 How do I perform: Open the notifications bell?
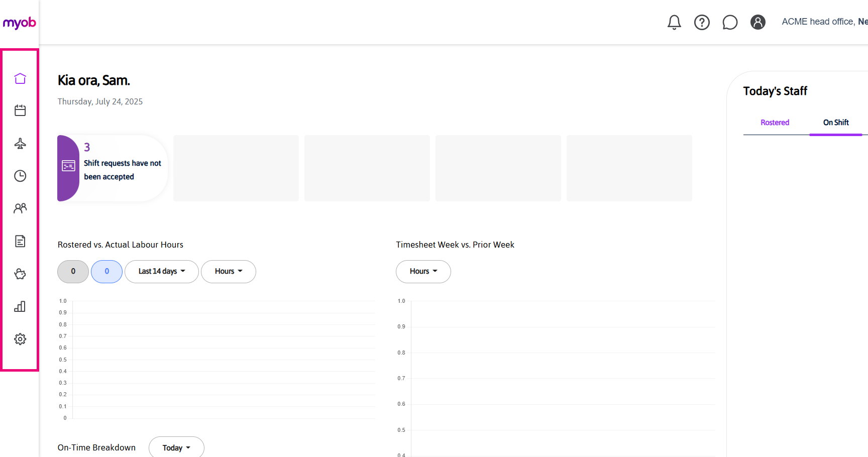tap(674, 22)
